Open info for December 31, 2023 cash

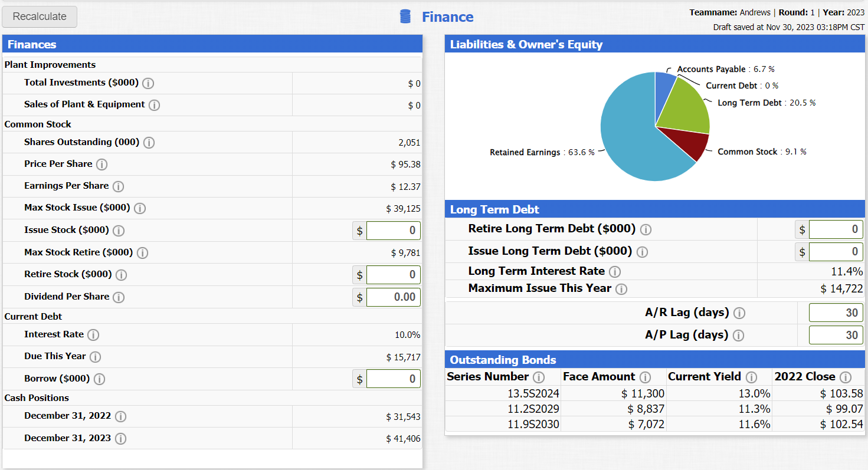pyautogui.click(x=121, y=439)
